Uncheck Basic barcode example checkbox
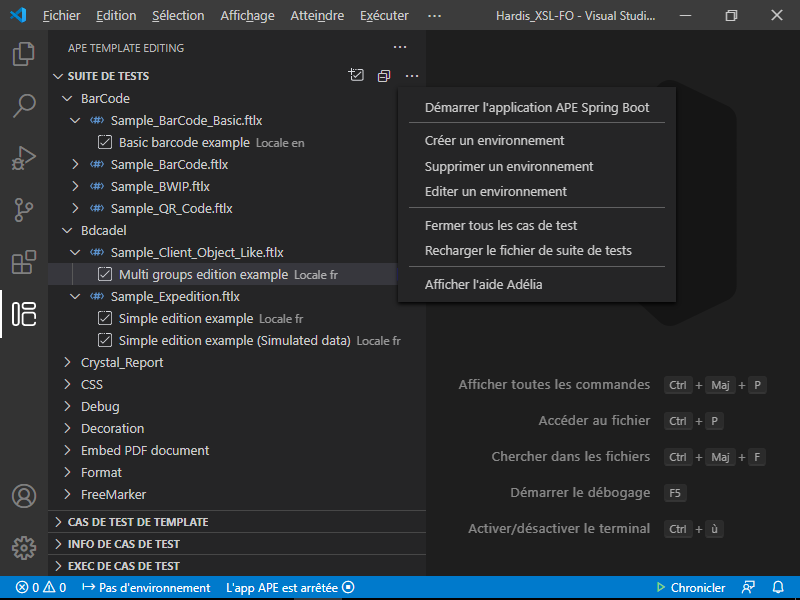The image size is (800, 600). (105, 142)
